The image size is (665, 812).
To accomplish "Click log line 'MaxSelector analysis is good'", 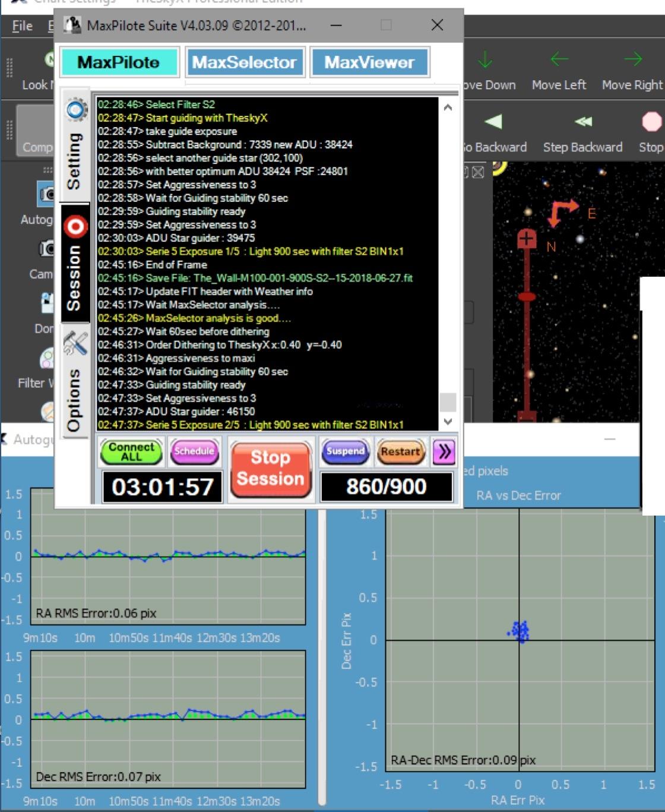I will [195, 318].
